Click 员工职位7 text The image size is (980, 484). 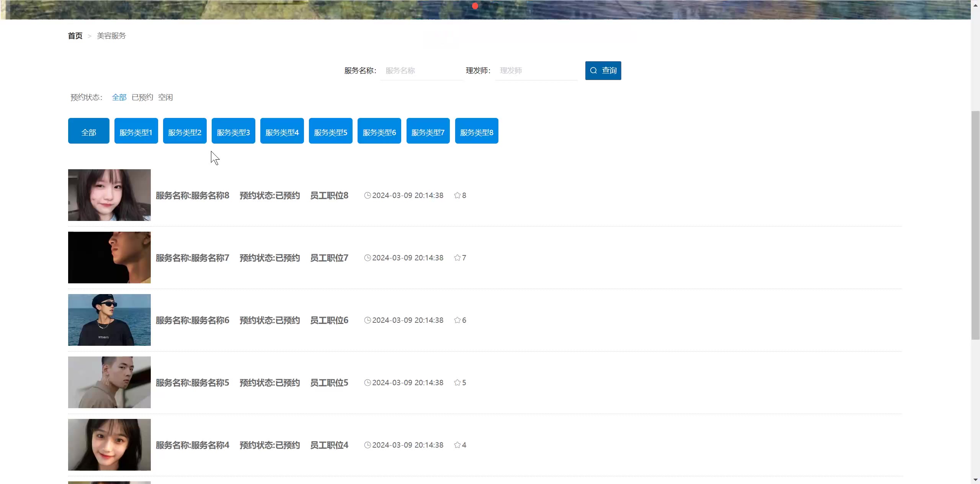(x=329, y=258)
